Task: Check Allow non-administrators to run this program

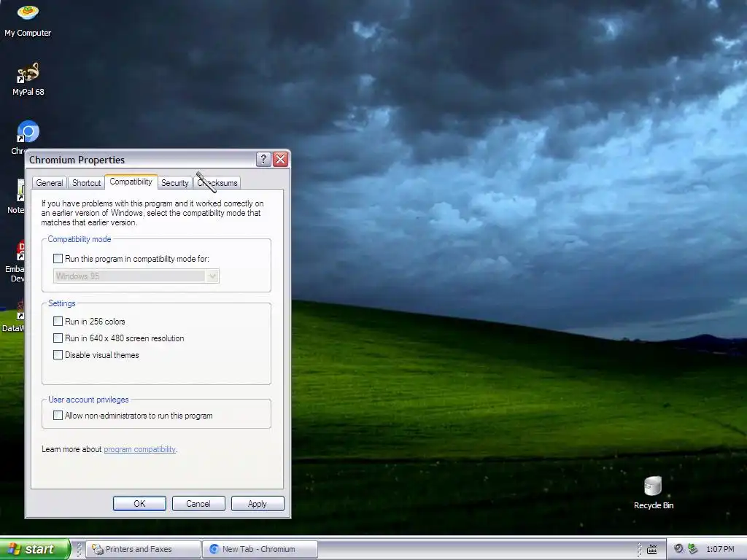Action: point(58,415)
